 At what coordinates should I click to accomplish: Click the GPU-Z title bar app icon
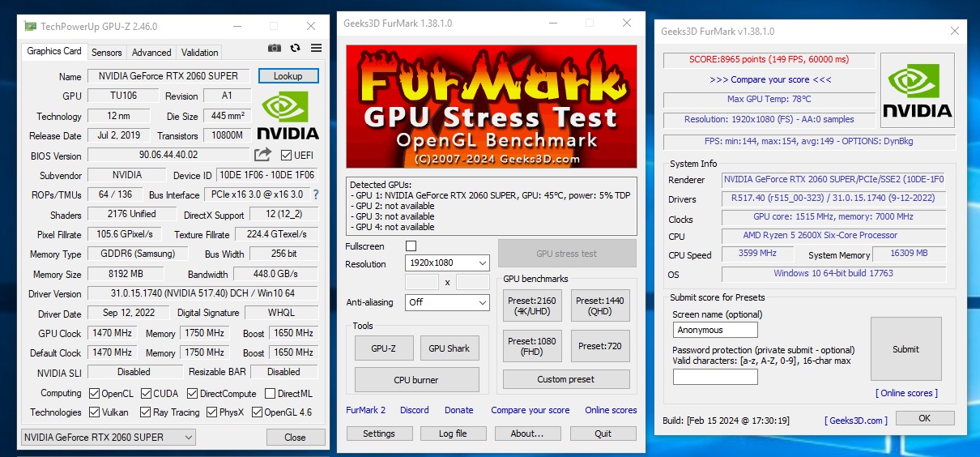coord(30,26)
